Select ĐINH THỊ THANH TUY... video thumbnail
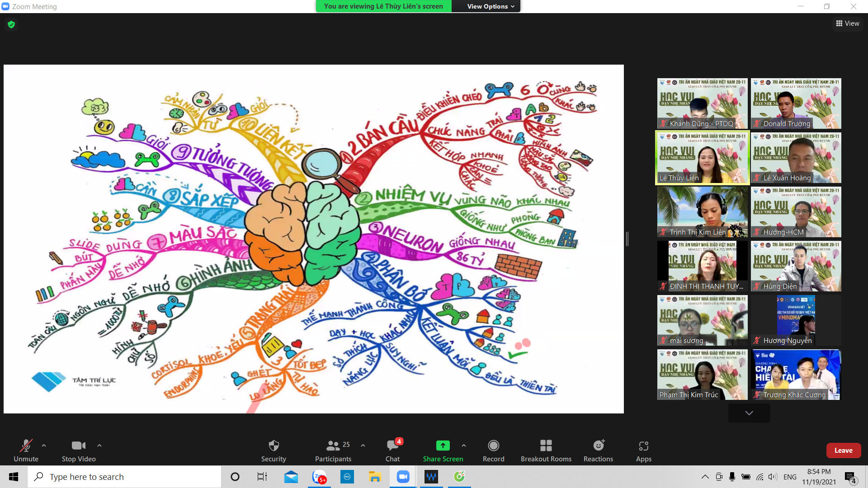The image size is (868, 488). (702, 266)
